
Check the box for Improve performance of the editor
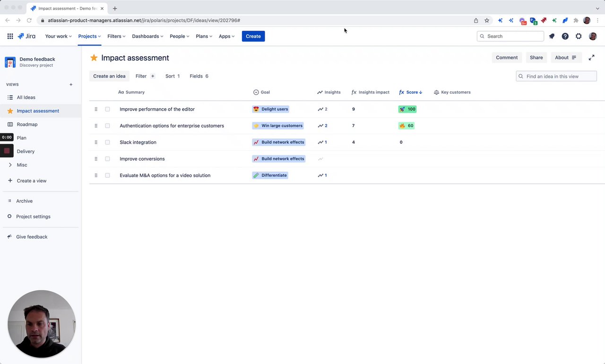(107, 109)
